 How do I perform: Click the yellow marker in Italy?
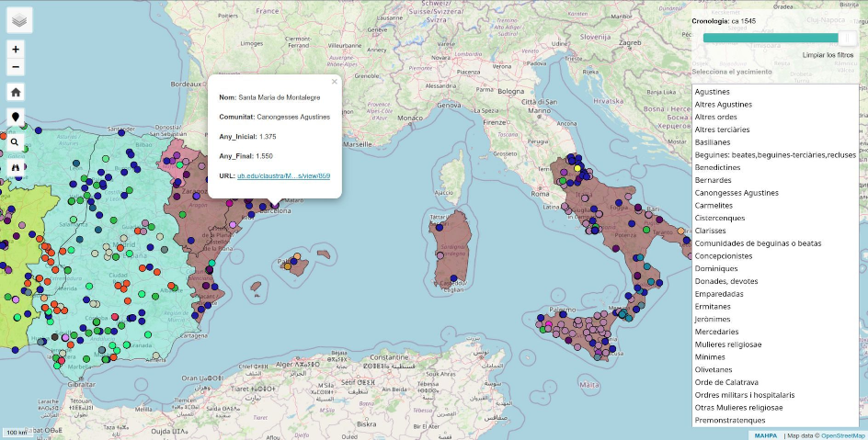point(577,168)
